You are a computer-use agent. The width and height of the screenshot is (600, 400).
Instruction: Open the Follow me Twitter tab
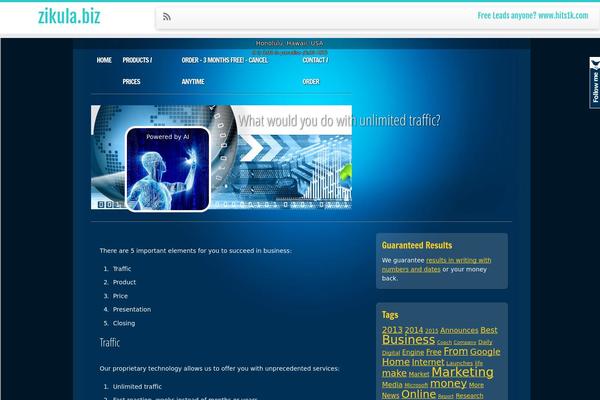[x=595, y=82]
